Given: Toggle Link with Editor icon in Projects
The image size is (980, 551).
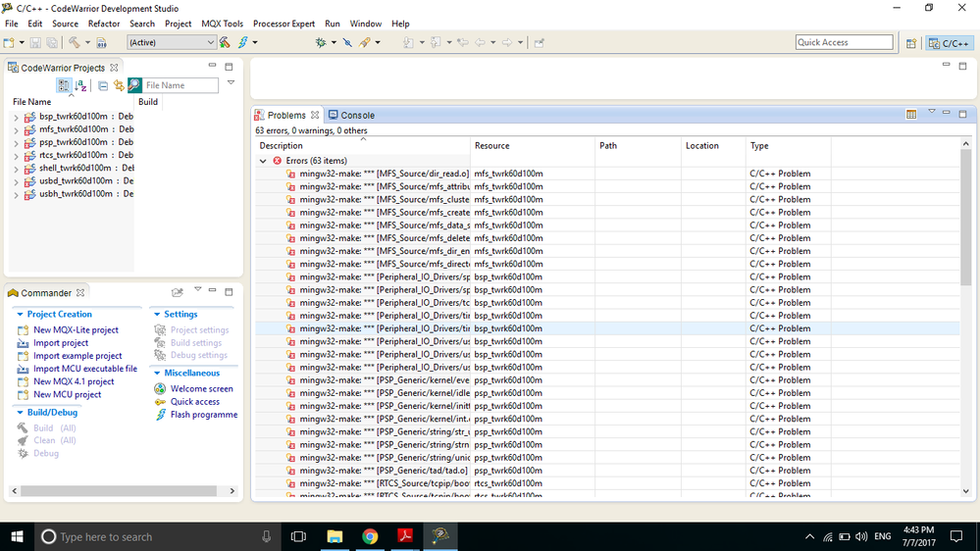Looking at the screenshot, I should (119, 85).
